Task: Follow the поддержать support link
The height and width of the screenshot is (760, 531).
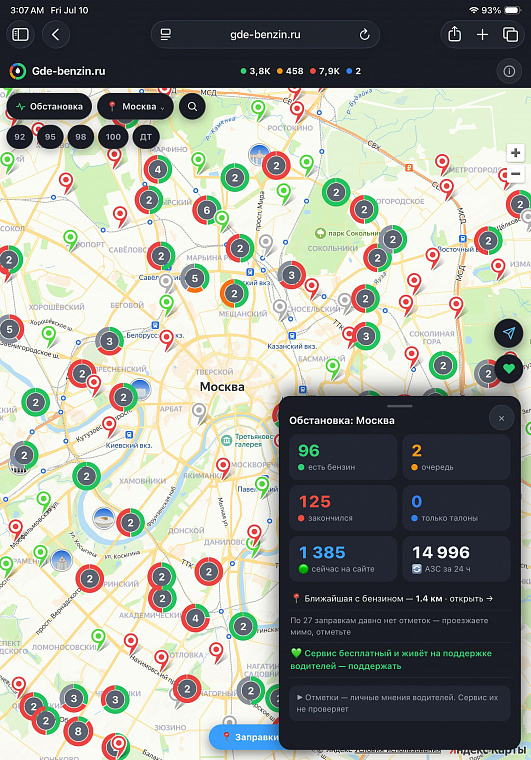Action: [375, 666]
